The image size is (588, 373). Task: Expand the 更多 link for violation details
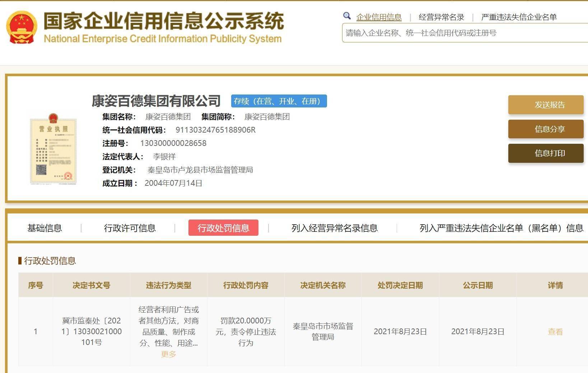(168, 354)
